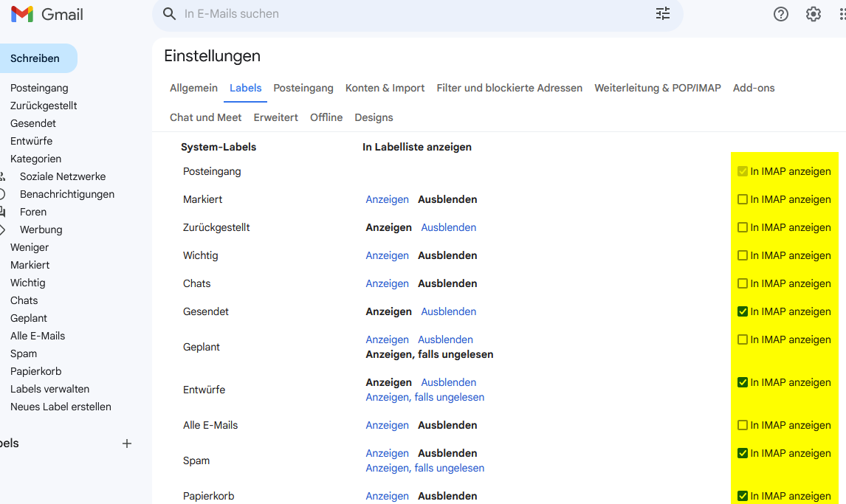Toggle 'In IMAP anzeigen' for Alle E-Mails
The image size is (846, 504).
pyautogui.click(x=743, y=425)
